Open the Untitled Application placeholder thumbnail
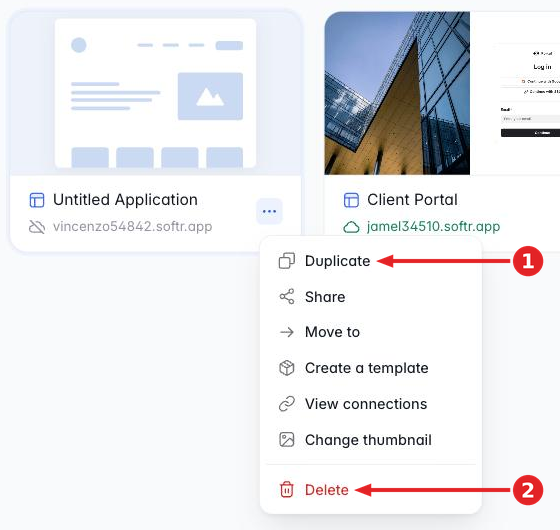 (x=155, y=94)
